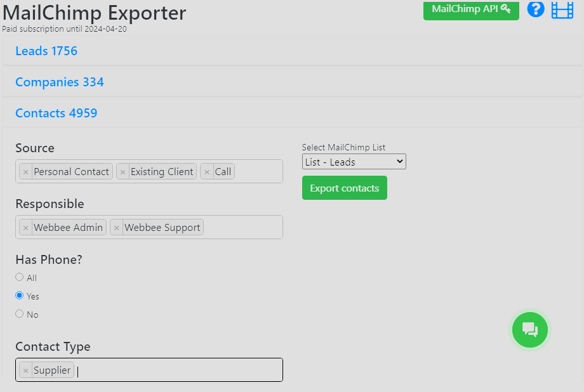The width and height of the screenshot is (584, 392).
Task: Remove the Supplier contact type tag
Action: point(25,370)
